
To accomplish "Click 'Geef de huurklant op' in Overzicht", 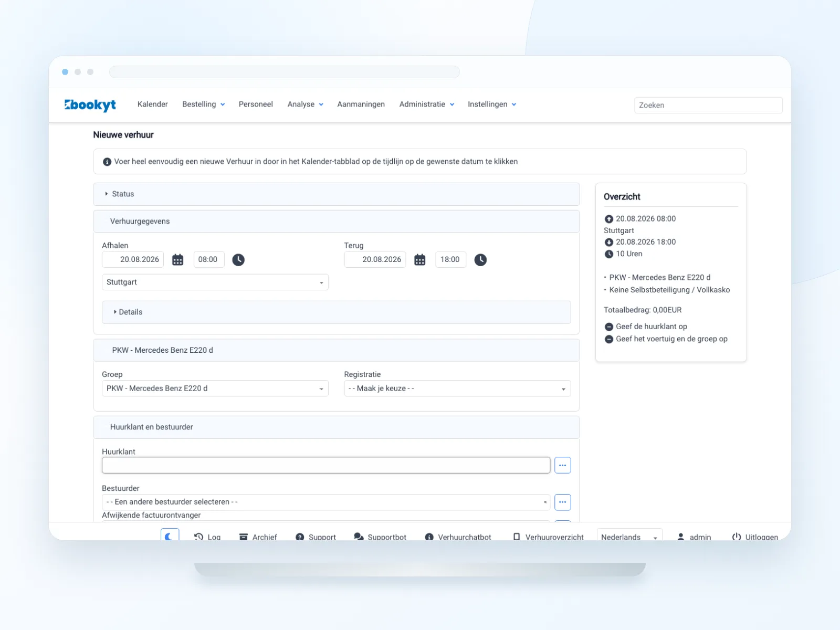I will 651,327.
